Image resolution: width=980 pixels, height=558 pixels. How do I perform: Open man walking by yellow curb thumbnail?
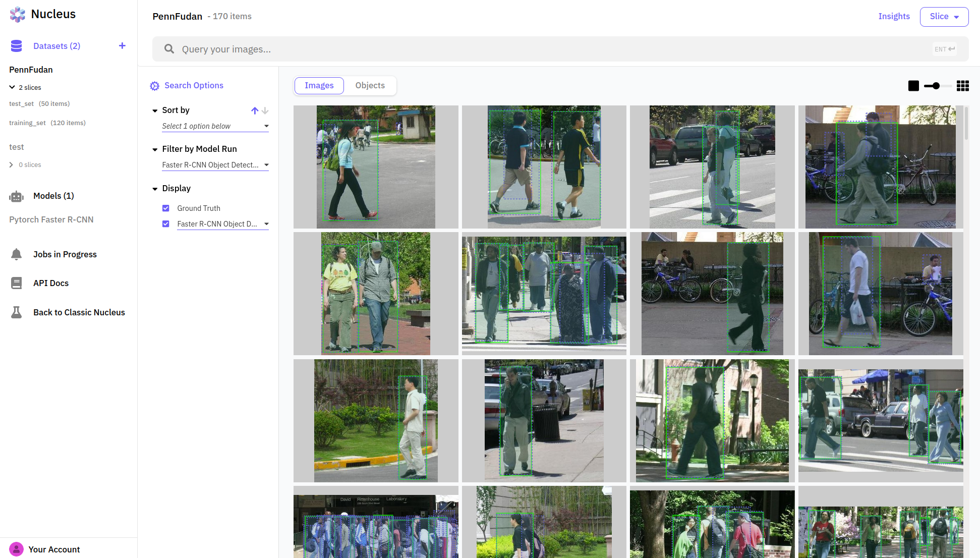point(376,421)
